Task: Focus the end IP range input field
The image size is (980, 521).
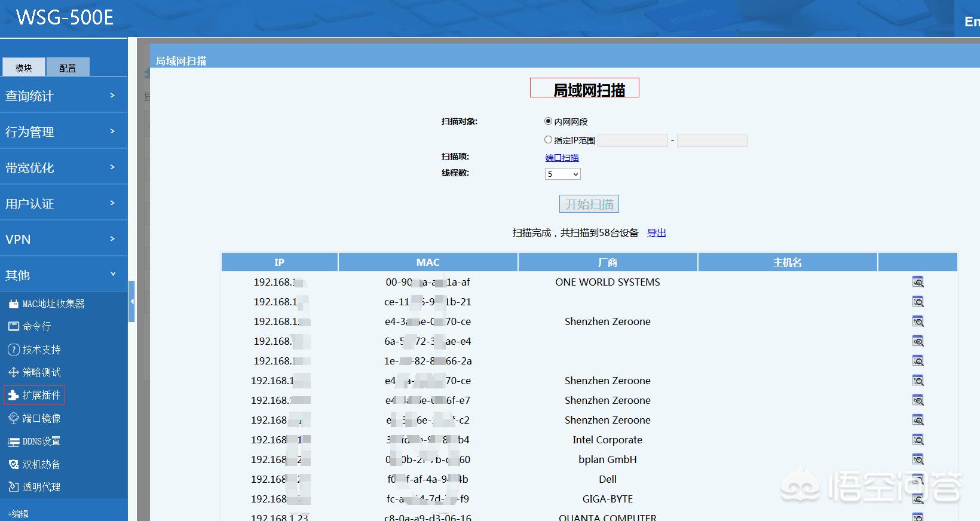Action: [712, 140]
